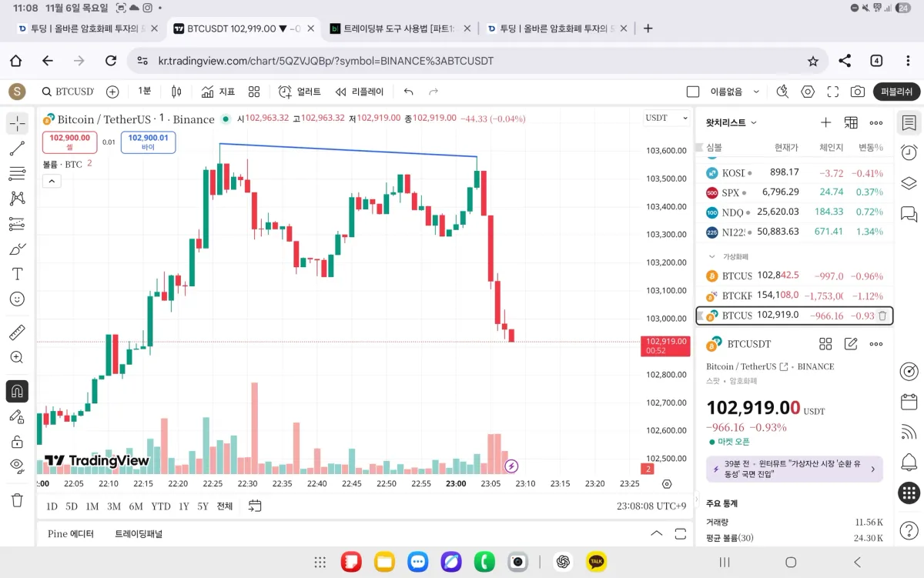Viewport: 924px width, 578px height.
Task: Open chart settings hexagon icon
Action: tap(807, 92)
